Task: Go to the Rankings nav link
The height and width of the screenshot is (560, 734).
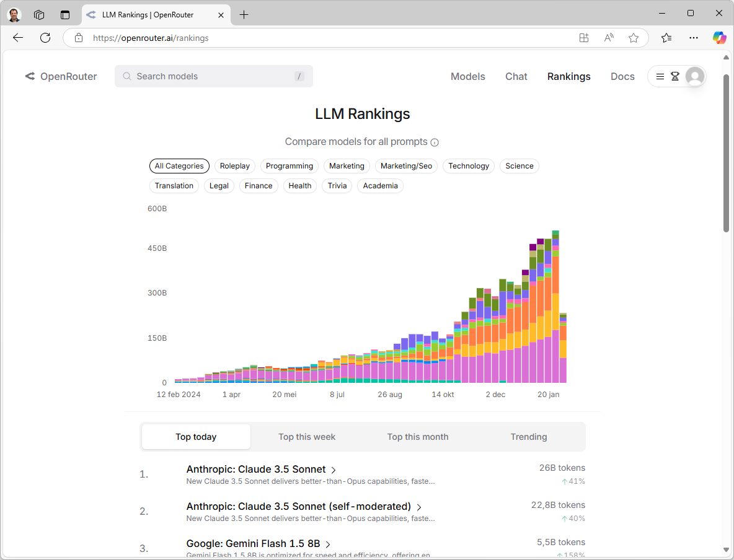Action: coord(568,76)
